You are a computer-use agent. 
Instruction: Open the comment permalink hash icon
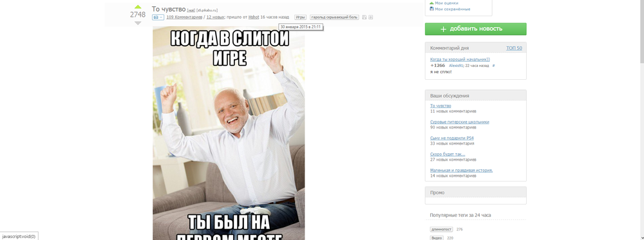pyautogui.click(x=493, y=66)
